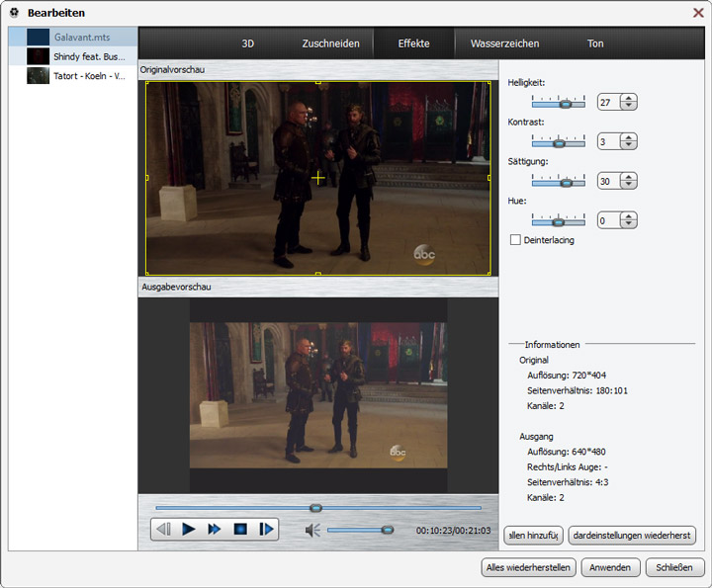Select the 'Tatort - Koeln' file

(x=73, y=76)
